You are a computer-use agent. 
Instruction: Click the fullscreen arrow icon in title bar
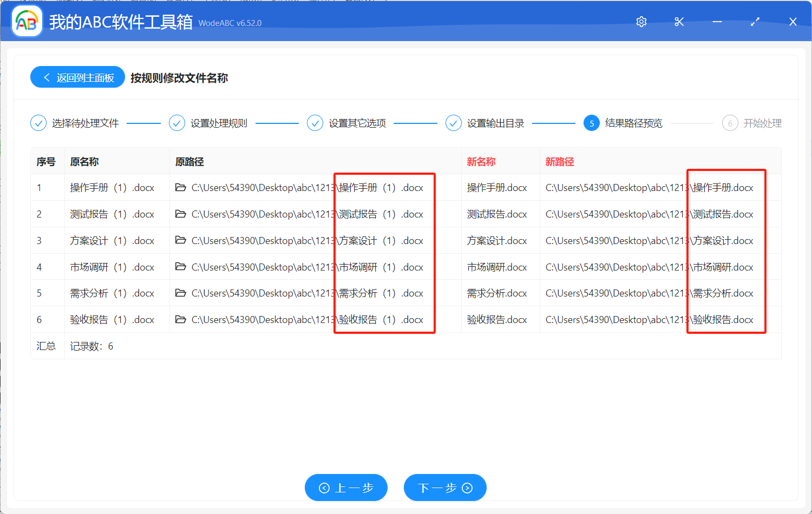click(x=755, y=22)
